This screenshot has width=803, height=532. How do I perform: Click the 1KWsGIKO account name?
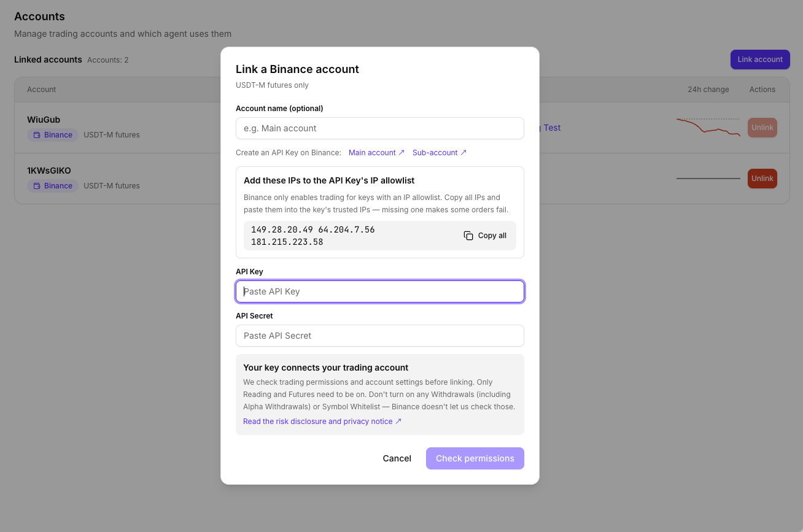pyautogui.click(x=49, y=171)
